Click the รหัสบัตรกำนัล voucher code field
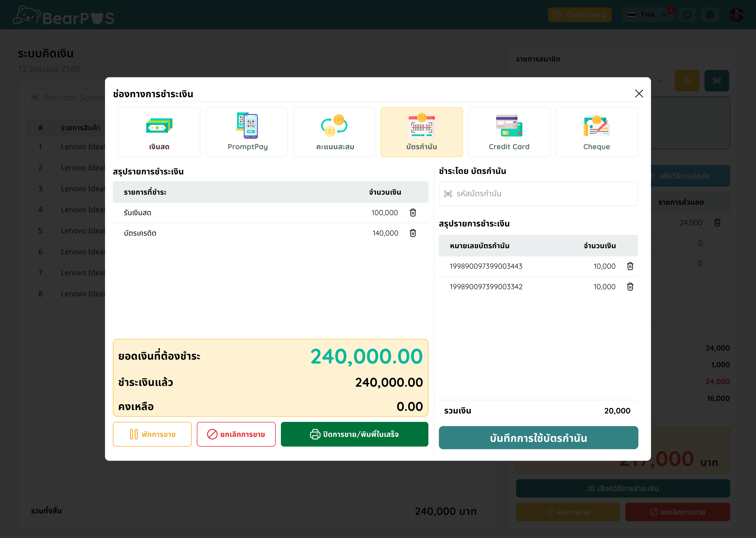Viewport: 756px width, 538px height. (x=538, y=194)
